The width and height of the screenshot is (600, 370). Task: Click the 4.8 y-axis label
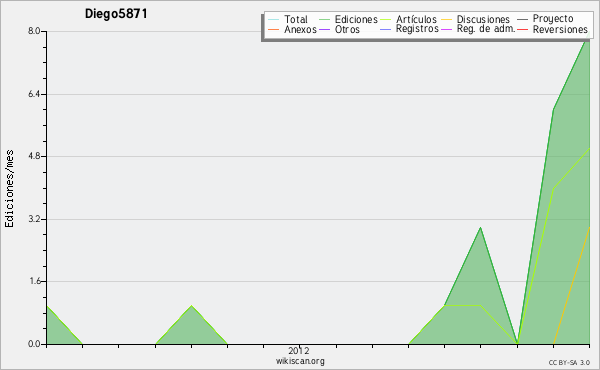[x=34, y=156]
